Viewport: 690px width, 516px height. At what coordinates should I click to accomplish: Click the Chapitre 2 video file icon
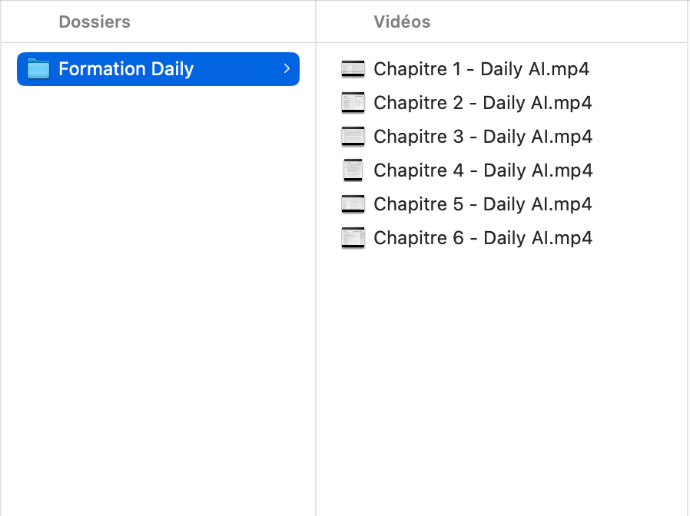point(353,103)
